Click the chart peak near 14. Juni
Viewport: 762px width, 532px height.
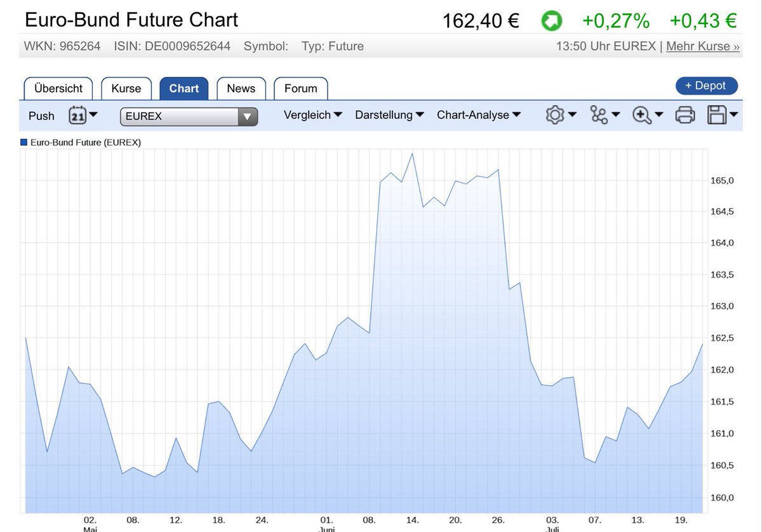[412, 153]
